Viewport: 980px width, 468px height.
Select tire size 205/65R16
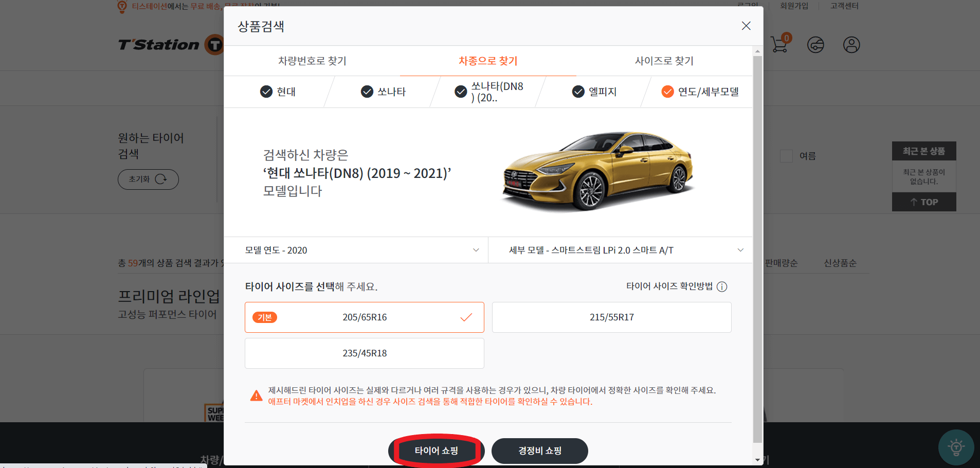point(365,317)
